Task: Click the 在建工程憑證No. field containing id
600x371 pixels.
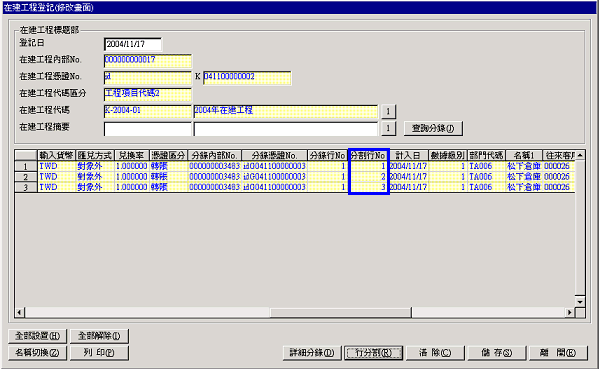Action: pyautogui.click(x=148, y=77)
